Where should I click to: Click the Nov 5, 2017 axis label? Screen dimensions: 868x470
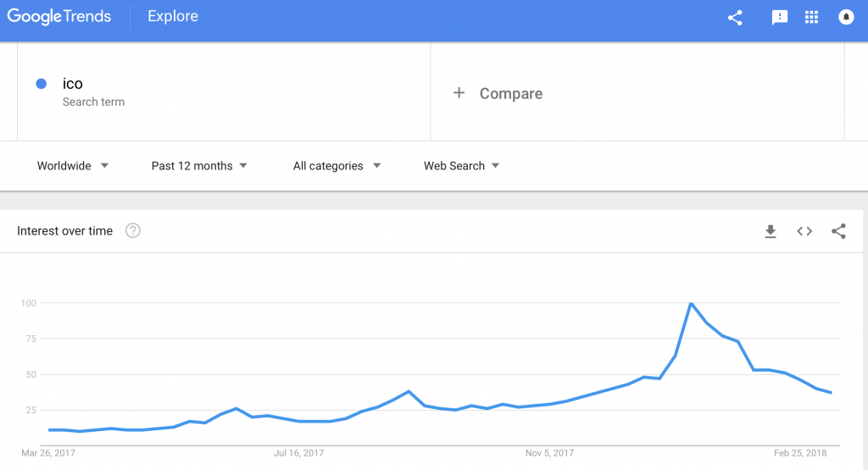coord(549,453)
